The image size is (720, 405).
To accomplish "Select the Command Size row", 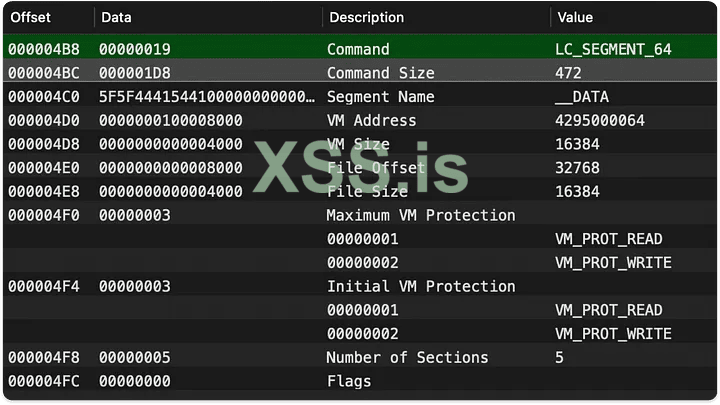I will (380, 73).
